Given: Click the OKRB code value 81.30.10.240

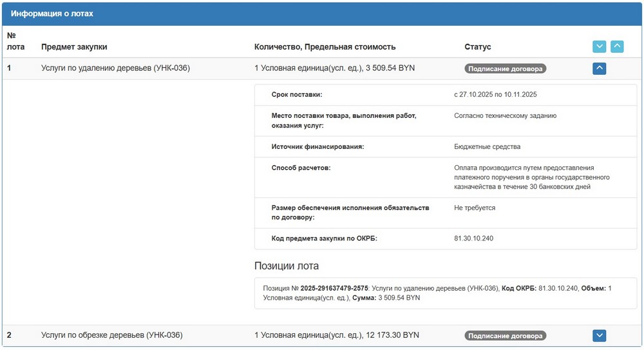Looking at the screenshot, I should pyautogui.click(x=473, y=238).
